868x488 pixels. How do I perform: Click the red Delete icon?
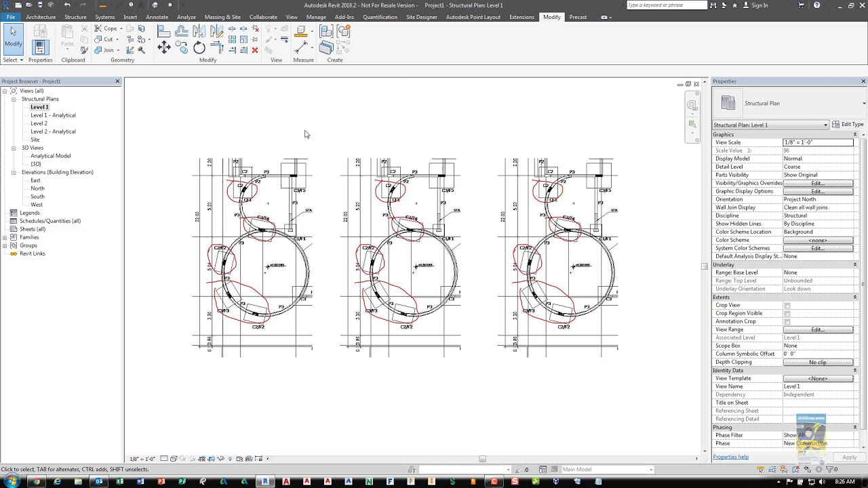coord(254,50)
